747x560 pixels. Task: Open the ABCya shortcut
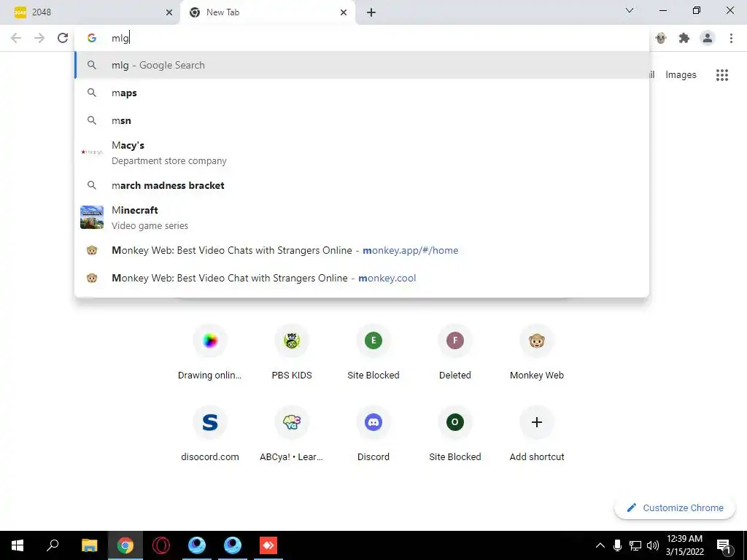click(292, 435)
